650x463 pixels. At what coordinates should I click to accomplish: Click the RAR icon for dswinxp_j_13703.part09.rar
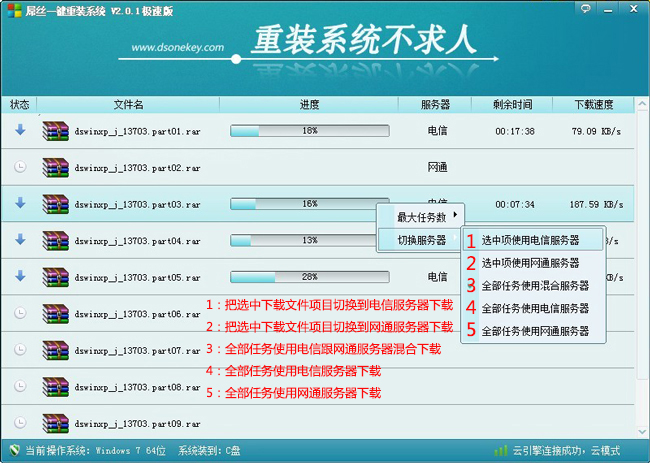pyautogui.click(x=56, y=424)
